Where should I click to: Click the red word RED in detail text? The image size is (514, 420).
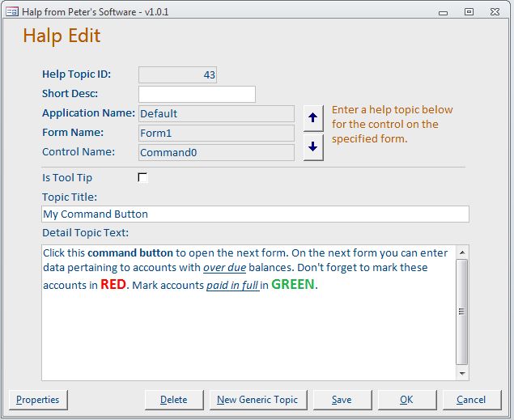(x=113, y=284)
